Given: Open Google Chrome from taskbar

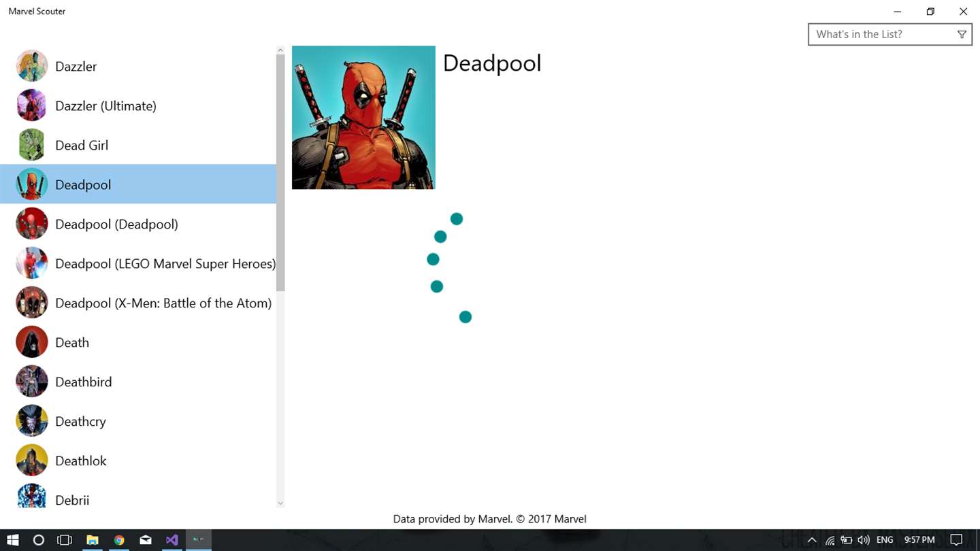Looking at the screenshot, I should pyautogui.click(x=119, y=540).
